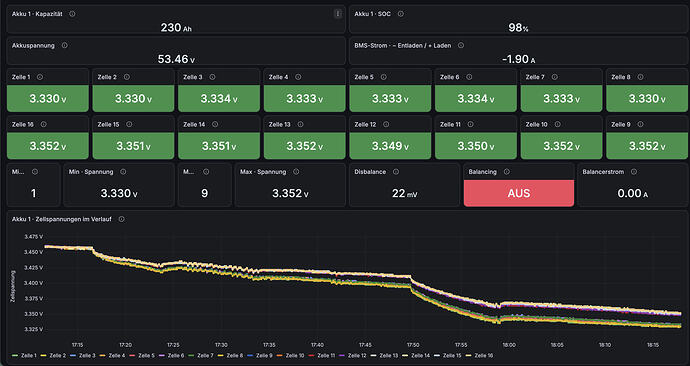Open the Akku 1 - SOC title menu
690x366 pixels.
(372, 14)
